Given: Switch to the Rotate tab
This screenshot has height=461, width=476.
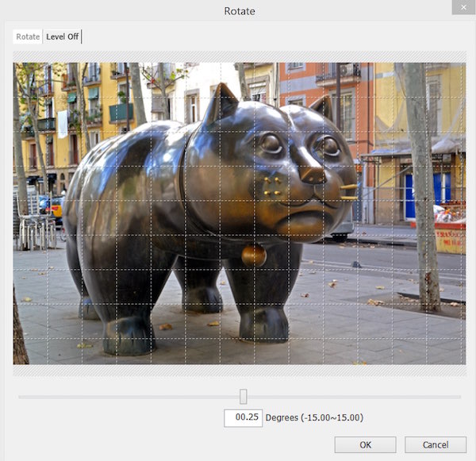Looking at the screenshot, I should (28, 36).
